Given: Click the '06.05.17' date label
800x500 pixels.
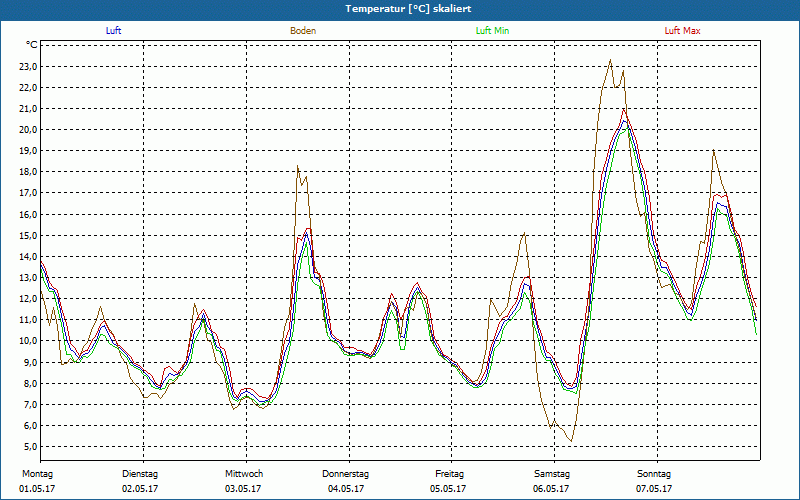Looking at the screenshot, I should [551, 489].
